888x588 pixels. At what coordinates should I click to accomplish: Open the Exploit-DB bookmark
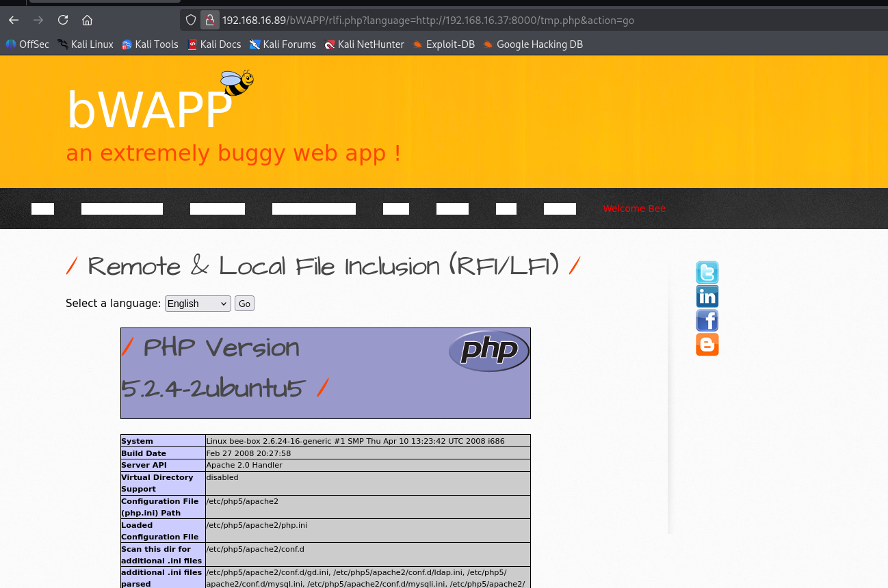443,44
